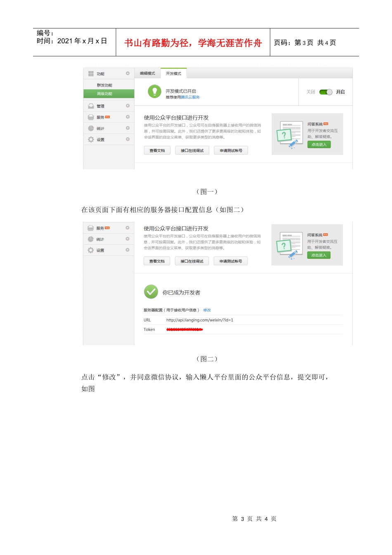Click green 点击进入 button in 图二

coord(319,255)
